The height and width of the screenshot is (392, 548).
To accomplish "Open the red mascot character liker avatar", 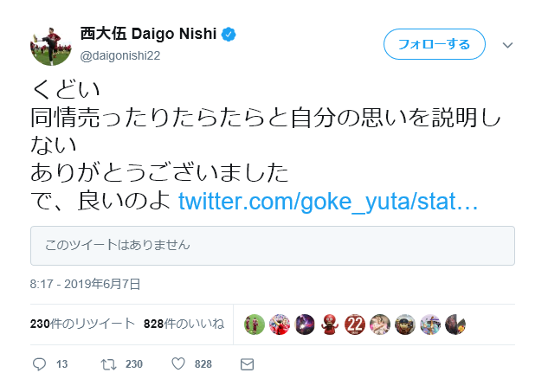I will (x=330, y=325).
